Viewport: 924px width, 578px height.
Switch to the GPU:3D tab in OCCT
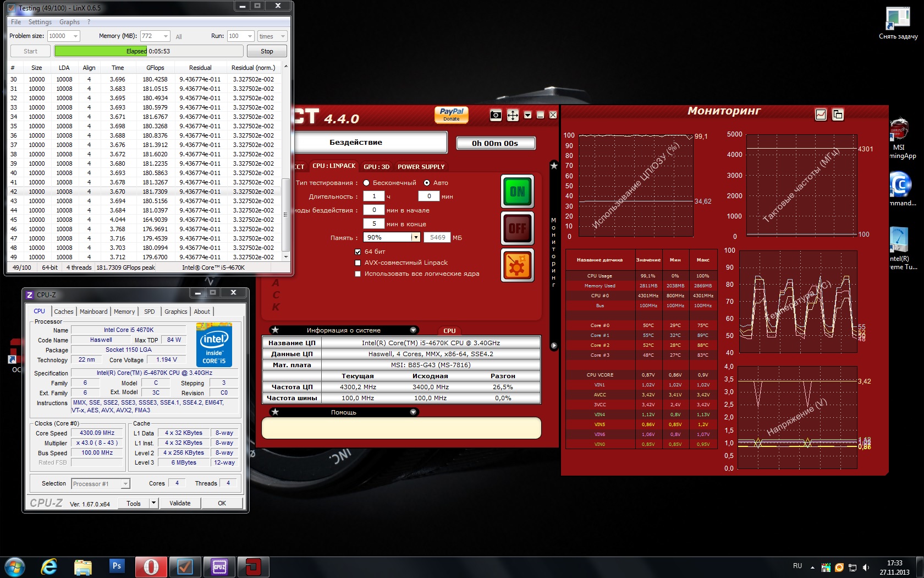point(376,167)
